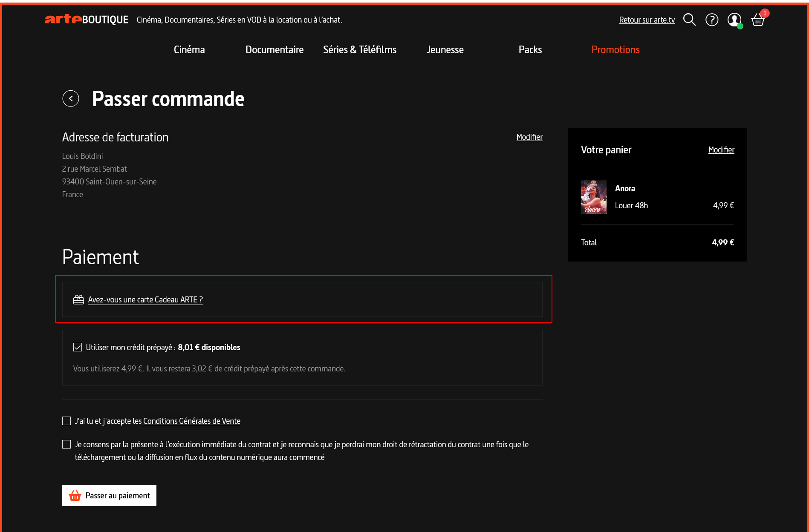Click the 93400 Saint-Ouen-sur-Seine line

(110, 181)
